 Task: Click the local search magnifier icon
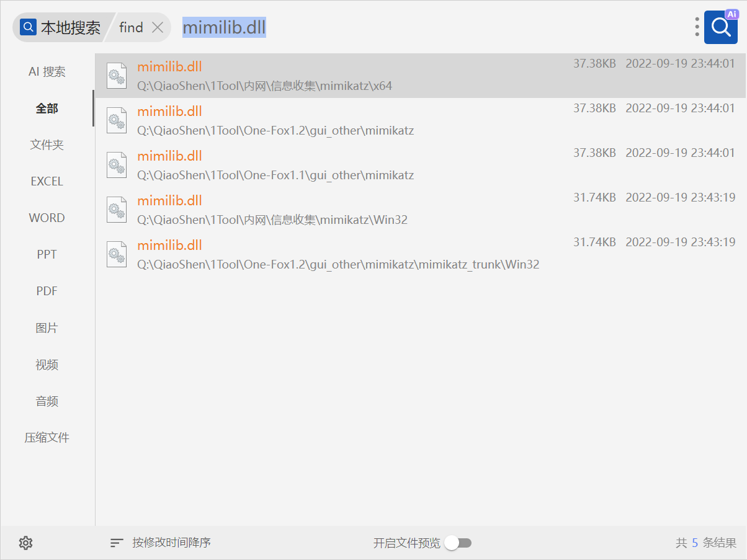[29, 27]
